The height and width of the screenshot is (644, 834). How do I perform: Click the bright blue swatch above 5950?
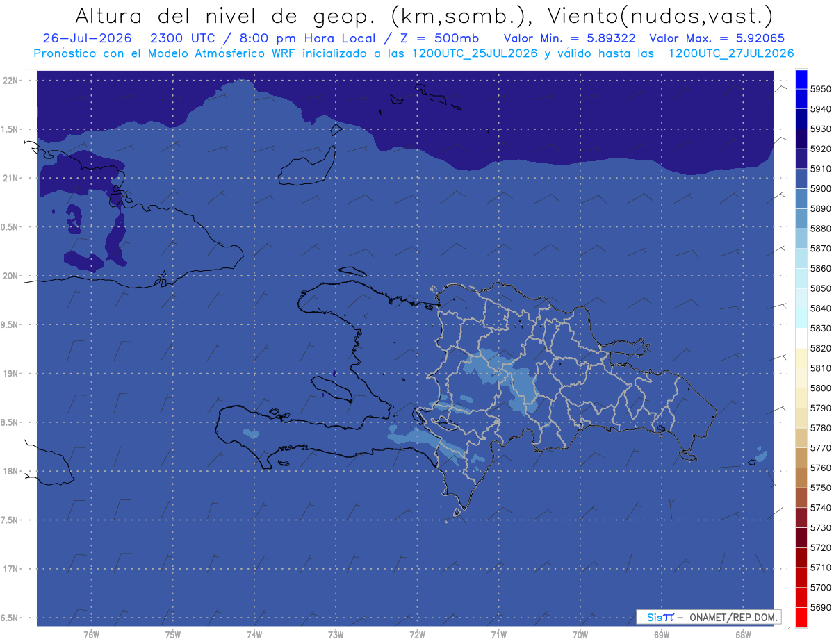pyautogui.click(x=801, y=79)
